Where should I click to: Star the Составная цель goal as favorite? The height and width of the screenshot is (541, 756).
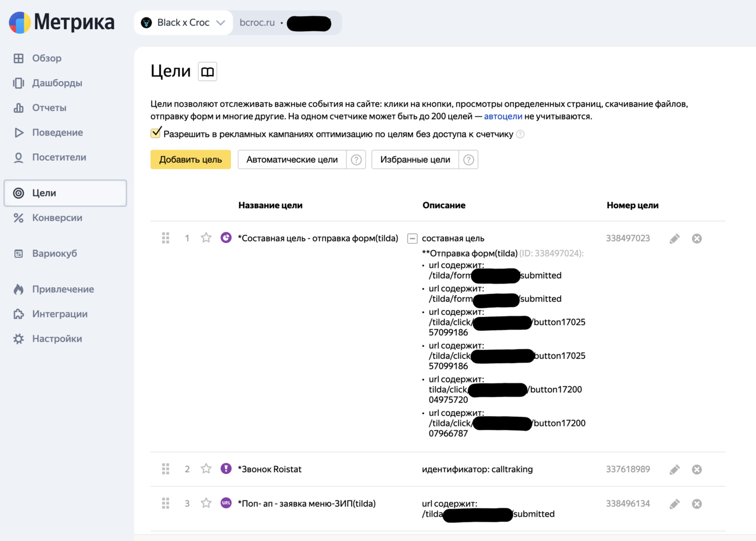[x=206, y=238]
